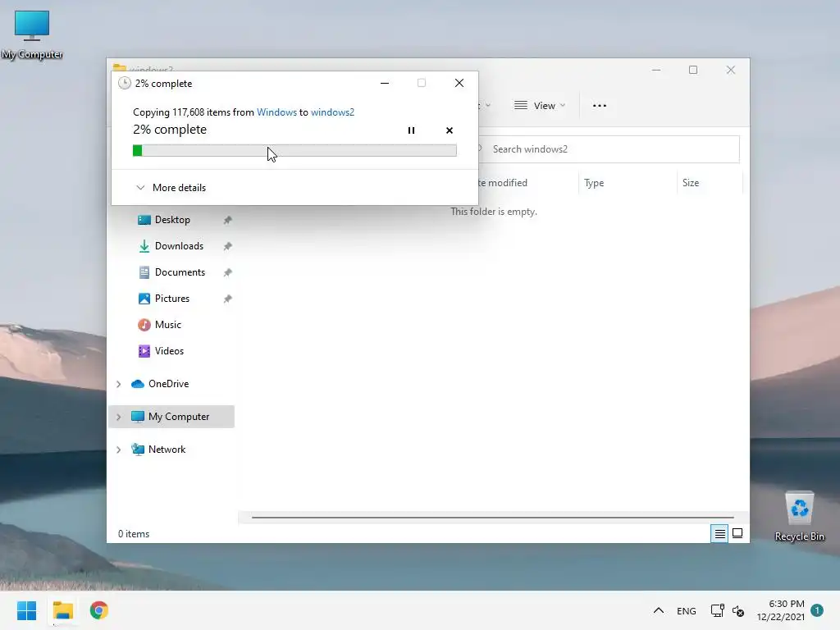Screen dimensions: 840x630
Task: Open the windows2 destination link
Action: click(333, 112)
